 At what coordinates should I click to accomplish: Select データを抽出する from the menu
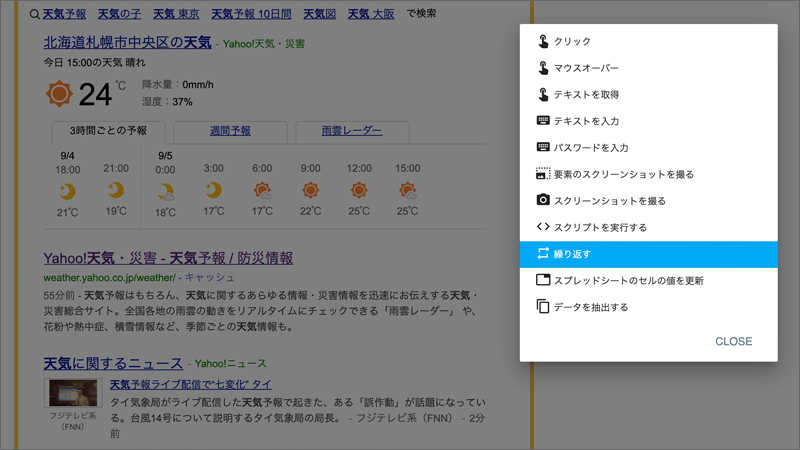tap(648, 307)
